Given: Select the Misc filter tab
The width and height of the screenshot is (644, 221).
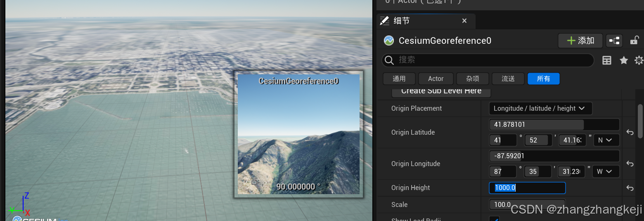Looking at the screenshot, I should click(473, 78).
